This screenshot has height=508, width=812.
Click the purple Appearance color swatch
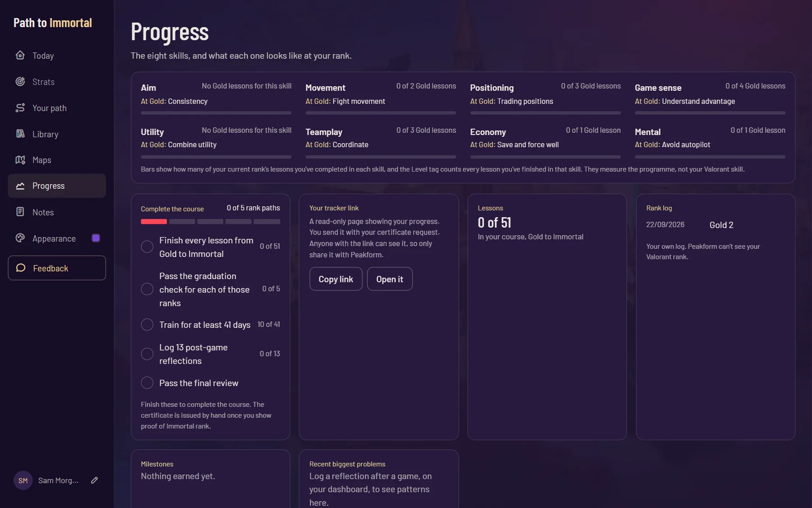tap(96, 238)
